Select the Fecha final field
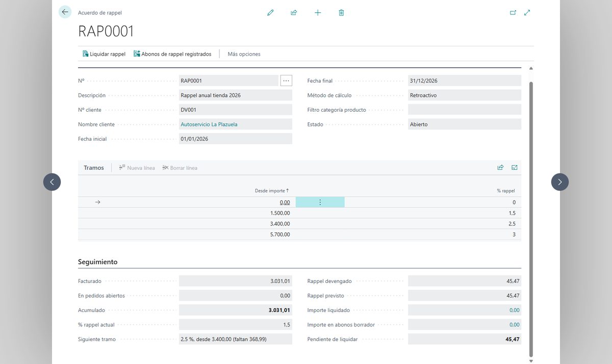Screen dimensions: 612x364 [465, 81]
